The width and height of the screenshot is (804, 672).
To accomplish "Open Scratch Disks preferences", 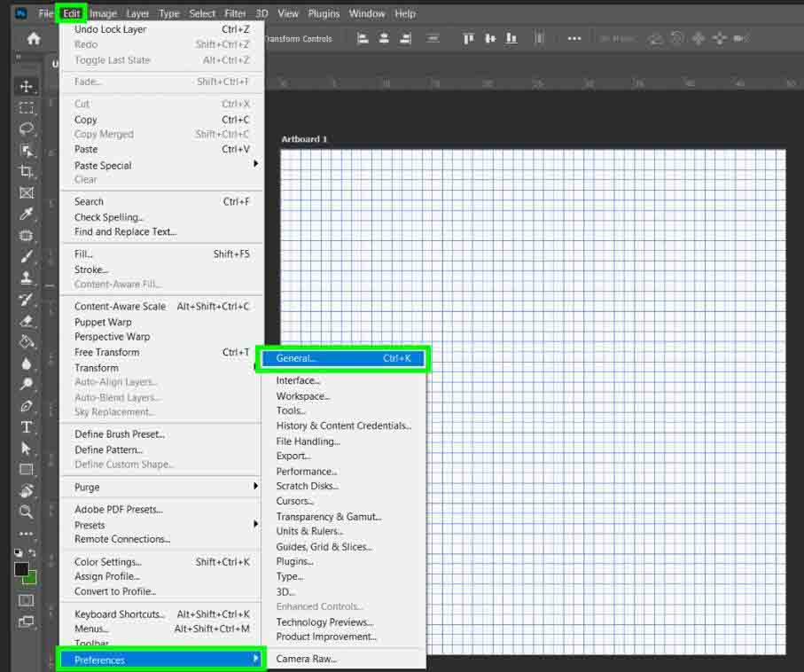I will pos(343,486).
